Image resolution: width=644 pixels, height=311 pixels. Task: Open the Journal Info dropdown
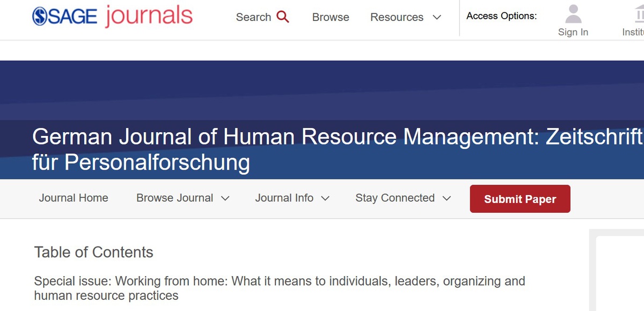(292, 198)
